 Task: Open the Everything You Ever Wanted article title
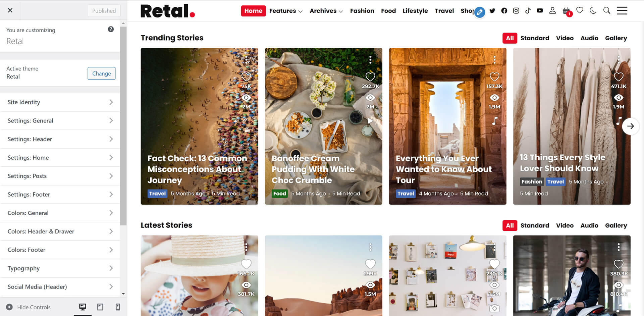tap(444, 169)
